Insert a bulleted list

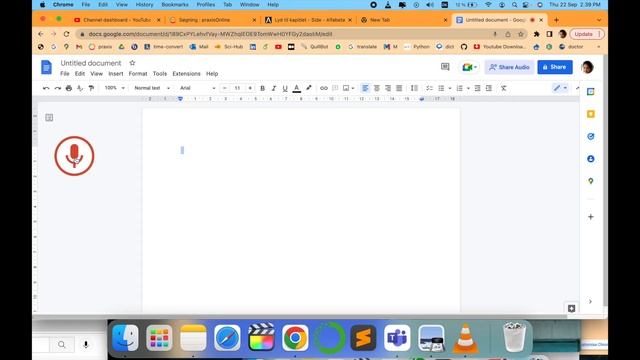coord(441,88)
